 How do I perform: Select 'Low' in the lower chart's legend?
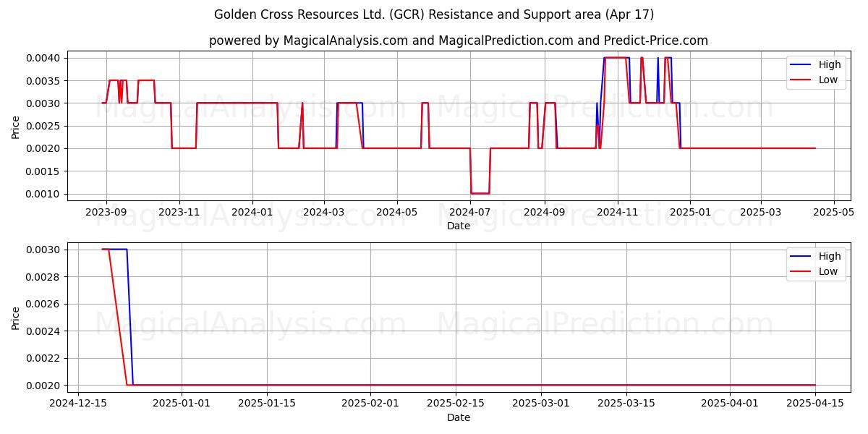(828, 271)
